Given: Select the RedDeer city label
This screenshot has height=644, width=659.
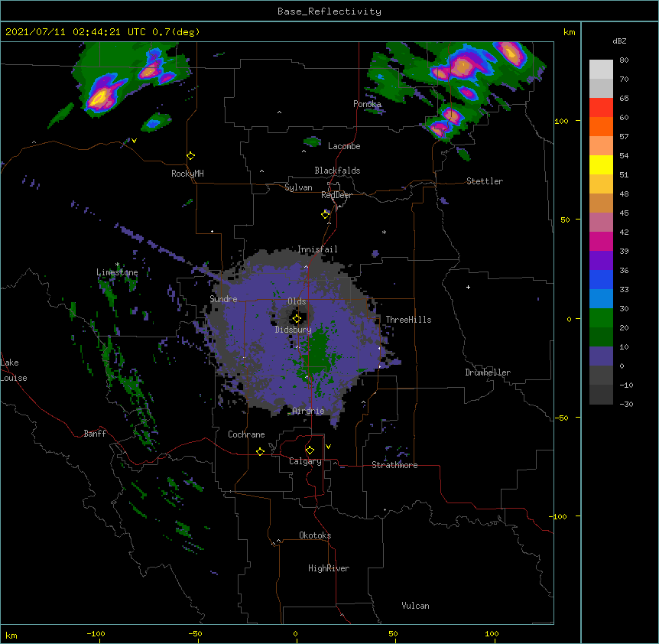Looking at the screenshot, I should [x=336, y=195].
